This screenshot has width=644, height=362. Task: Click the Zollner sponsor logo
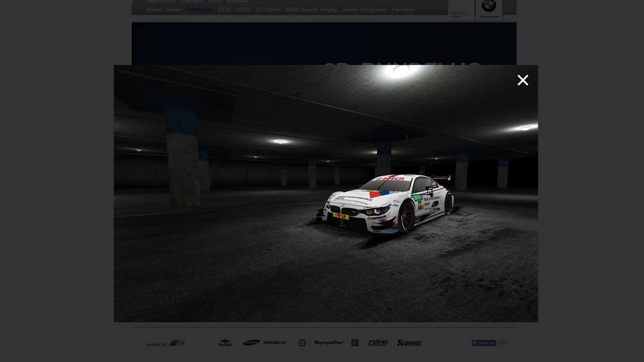point(378,343)
